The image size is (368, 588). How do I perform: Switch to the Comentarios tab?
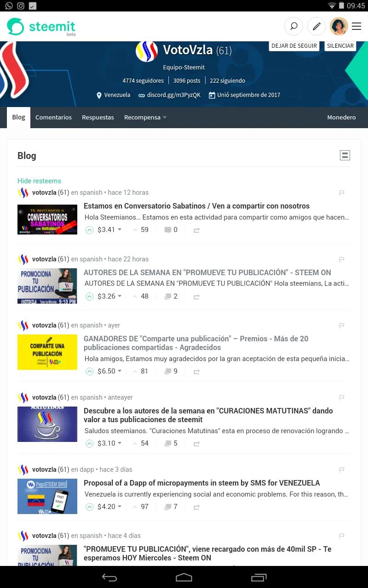[x=53, y=118]
